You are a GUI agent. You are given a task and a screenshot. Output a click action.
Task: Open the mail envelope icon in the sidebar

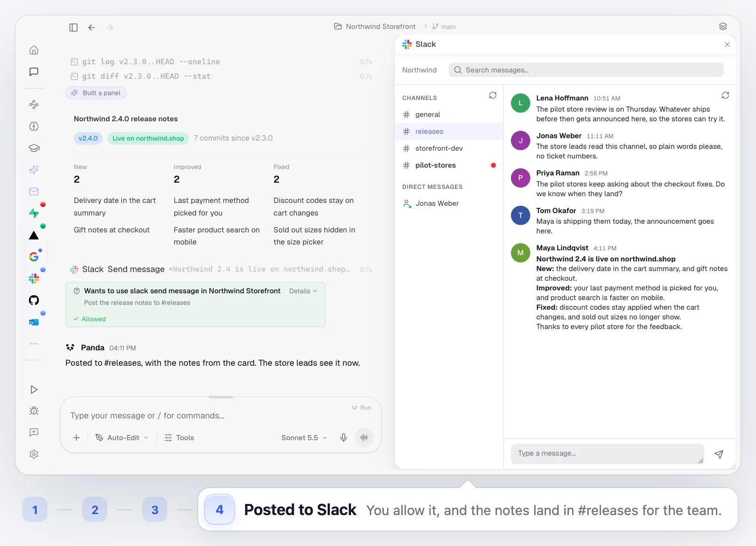coord(34,191)
